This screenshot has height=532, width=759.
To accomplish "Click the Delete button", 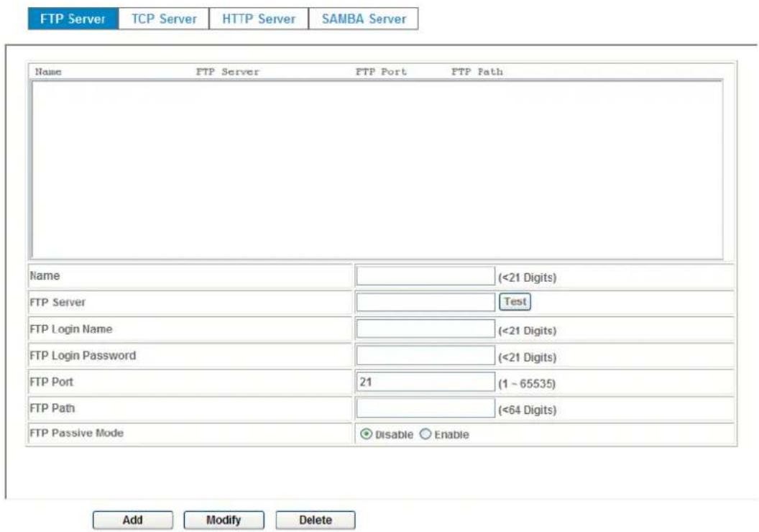I will [x=315, y=520].
